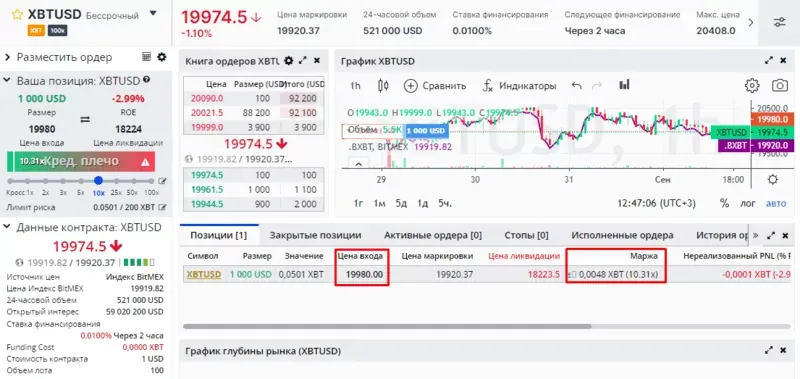Undo last chart action

click(x=577, y=86)
